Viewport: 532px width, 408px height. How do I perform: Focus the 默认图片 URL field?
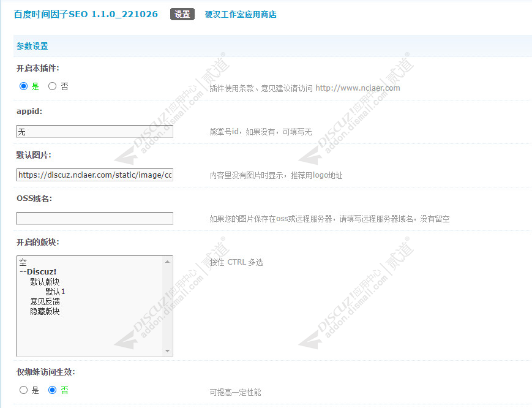point(95,175)
